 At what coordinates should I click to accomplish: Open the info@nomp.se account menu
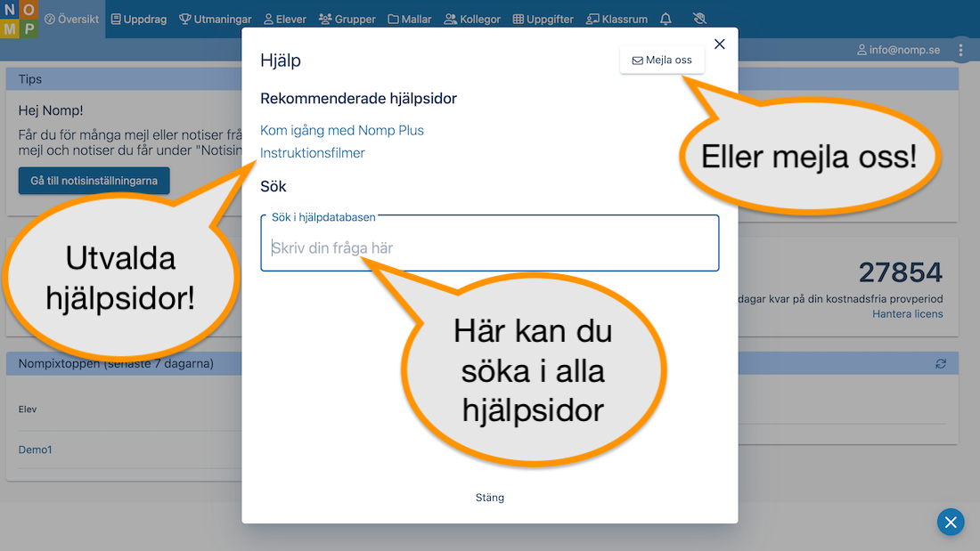[x=898, y=49]
